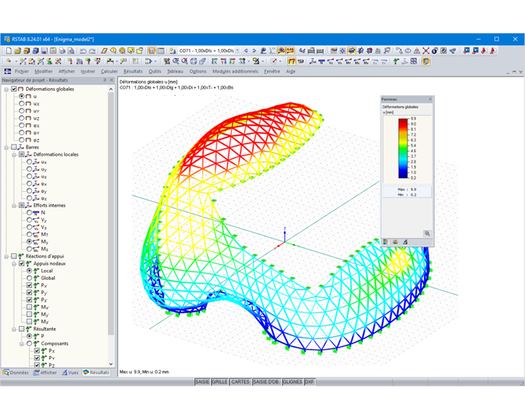This screenshot has height=420, width=525.
Task: Set view in Z direction
Action: [233, 61]
